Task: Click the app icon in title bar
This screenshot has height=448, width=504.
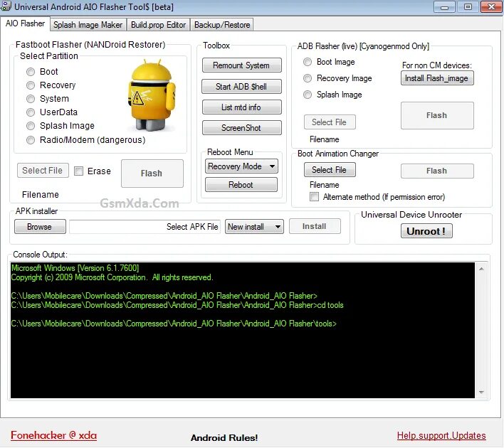Action: (6, 6)
